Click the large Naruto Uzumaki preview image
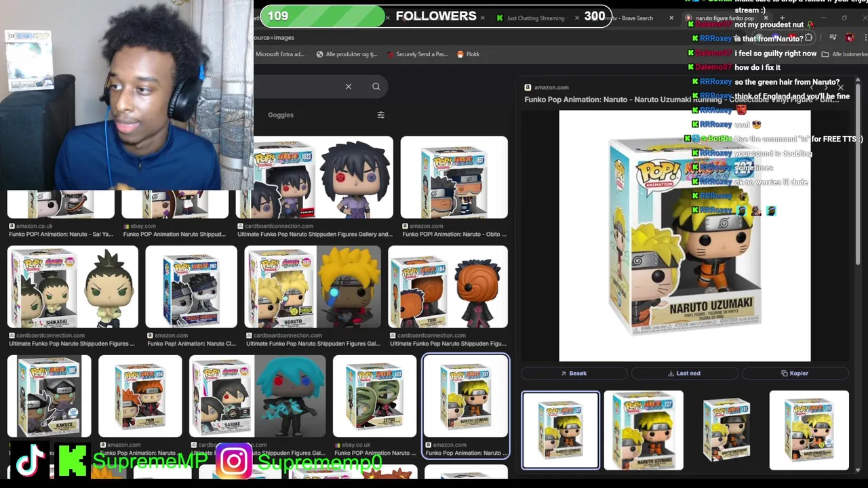Screen dimensions: 868x488 [x=684, y=236]
